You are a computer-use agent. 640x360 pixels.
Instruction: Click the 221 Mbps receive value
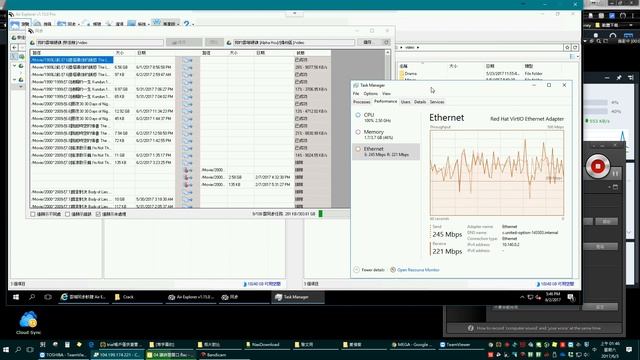click(x=447, y=251)
